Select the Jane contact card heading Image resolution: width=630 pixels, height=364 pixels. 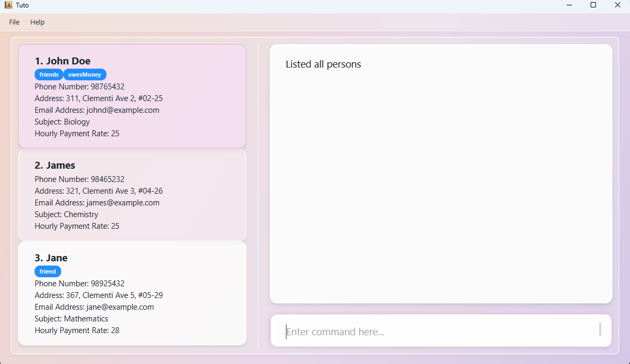(51, 258)
